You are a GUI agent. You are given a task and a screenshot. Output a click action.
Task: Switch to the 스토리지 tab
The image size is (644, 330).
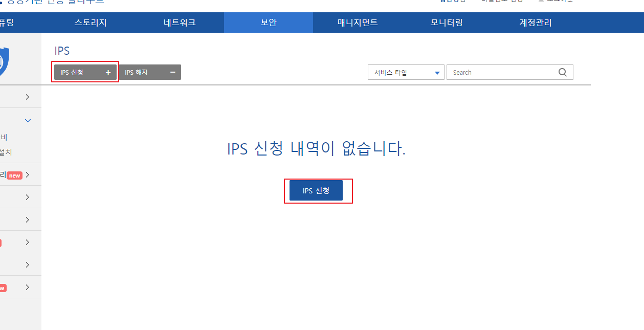point(91,23)
